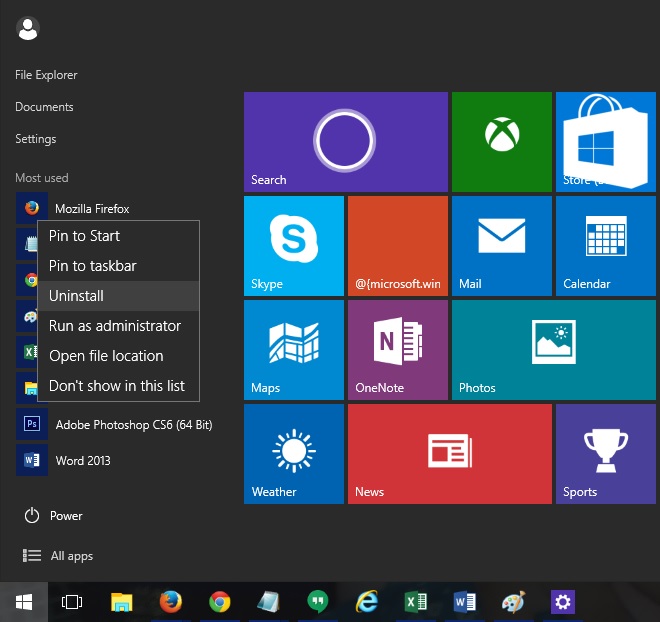Image resolution: width=660 pixels, height=622 pixels.
Task: Open the Settings gear on the taskbar
Action: pos(563,602)
